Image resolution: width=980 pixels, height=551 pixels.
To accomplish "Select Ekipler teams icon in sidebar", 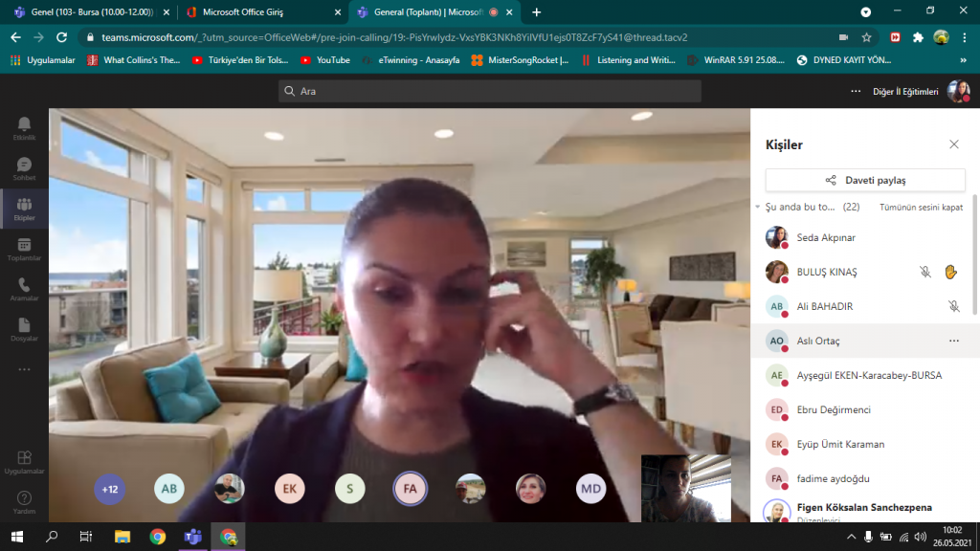I will coord(24,209).
